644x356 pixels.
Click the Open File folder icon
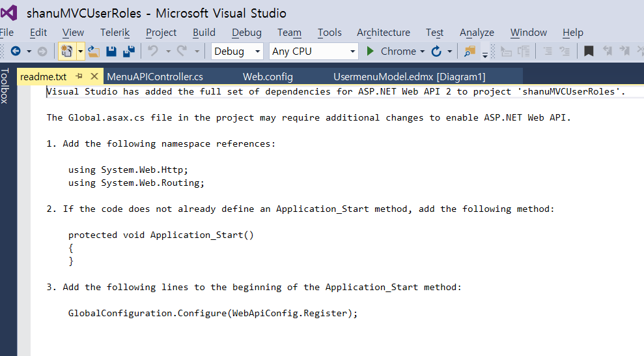pyautogui.click(x=94, y=51)
